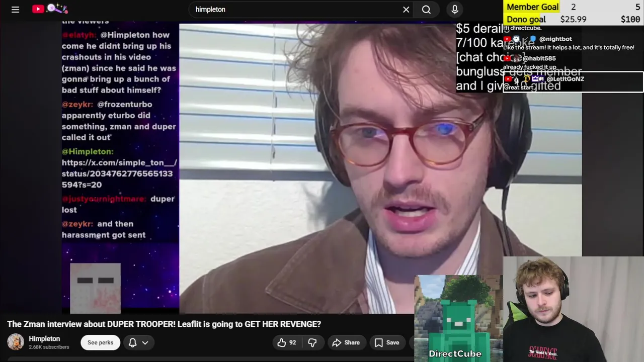Click the @nightbot chat message in overlay
This screenshot has width=644, height=362.
pos(569,43)
